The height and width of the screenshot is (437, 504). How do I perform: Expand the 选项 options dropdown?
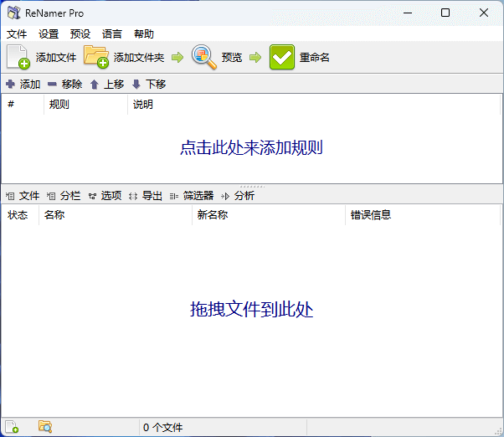[x=105, y=196]
